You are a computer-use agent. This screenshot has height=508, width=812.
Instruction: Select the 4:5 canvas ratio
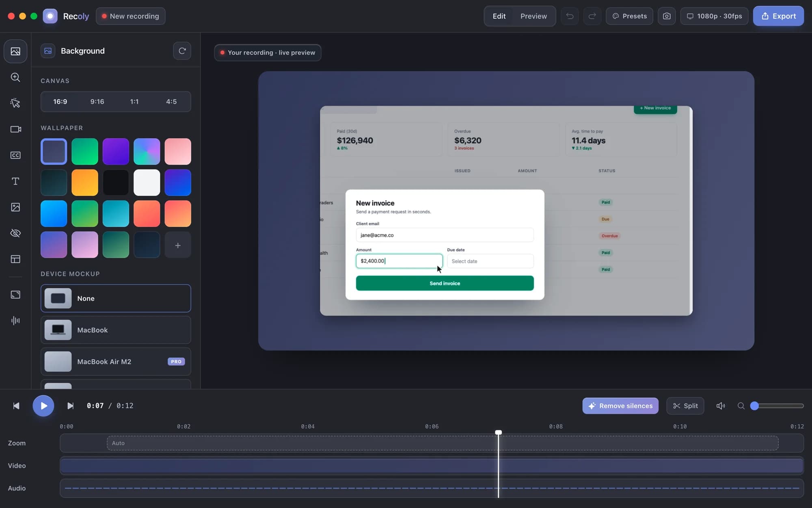(171, 102)
